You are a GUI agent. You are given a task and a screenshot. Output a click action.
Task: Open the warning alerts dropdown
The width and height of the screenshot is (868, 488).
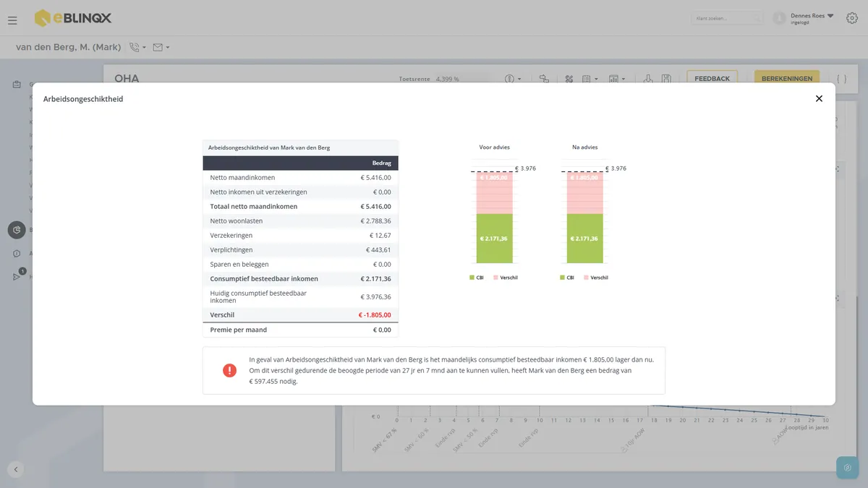(x=513, y=79)
